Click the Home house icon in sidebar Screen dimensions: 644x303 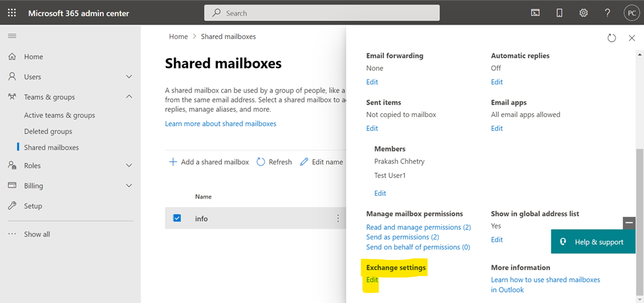13,57
